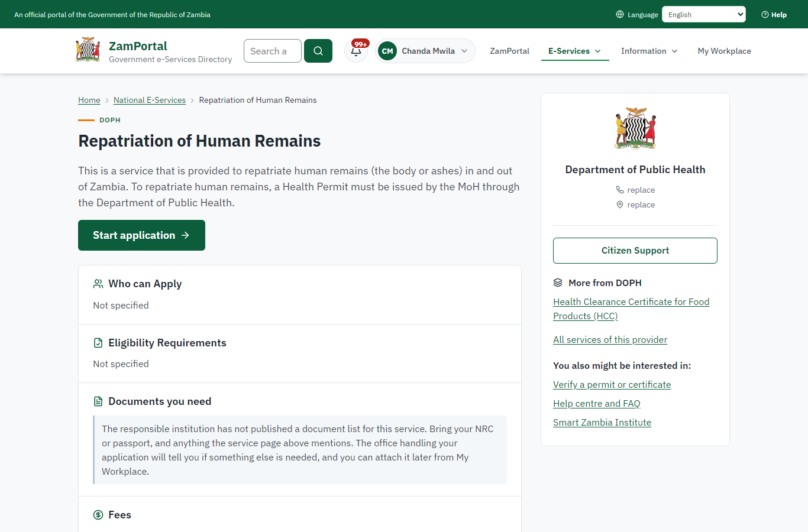Expand the Chanda Mwila account menu
808x532 pixels.
pyautogui.click(x=425, y=51)
